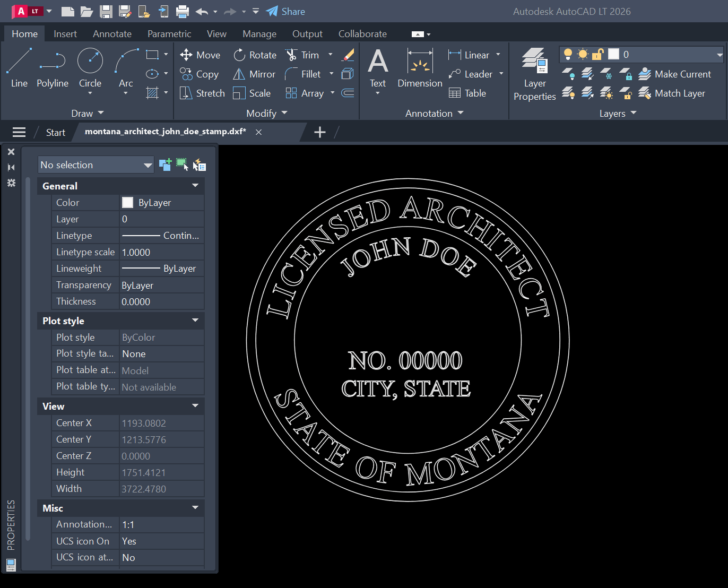Switch to the Annotate ribbon tab
This screenshot has width=728, height=588.
(x=112, y=33)
